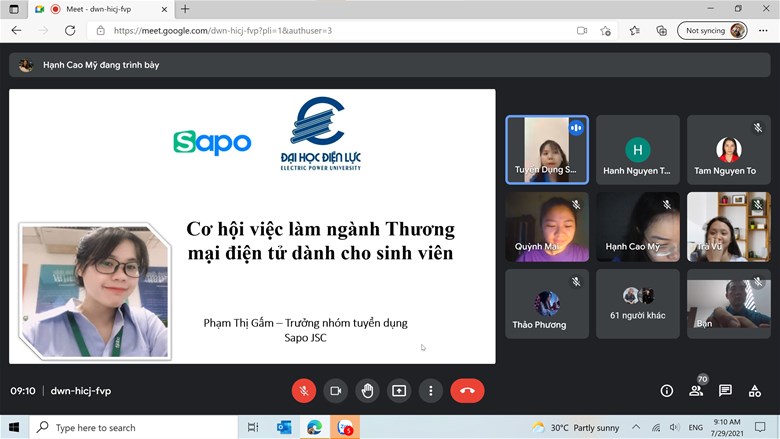Click the 61 người khác tile
This screenshot has height=439, width=780.
point(637,303)
